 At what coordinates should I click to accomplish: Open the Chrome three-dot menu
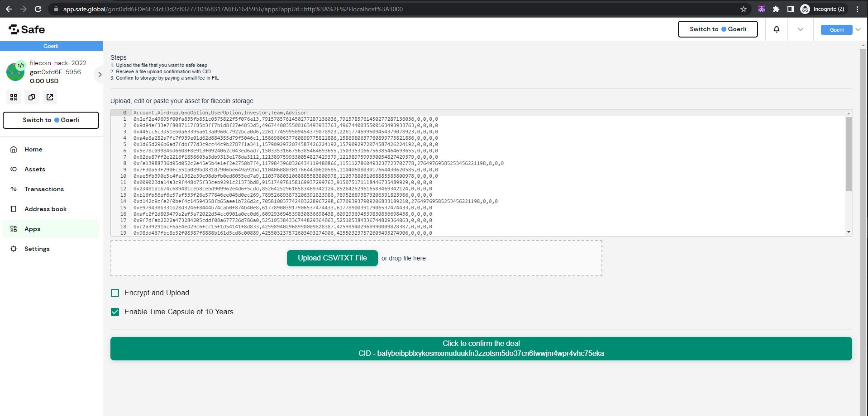click(858, 9)
